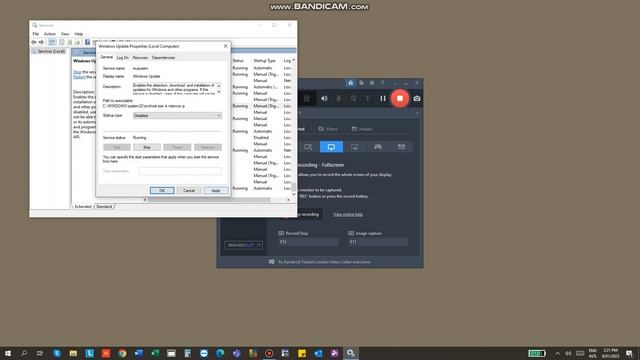Open Bandicam folder icon in title bar
Screen dimensions: 640x360
click(x=361, y=83)
